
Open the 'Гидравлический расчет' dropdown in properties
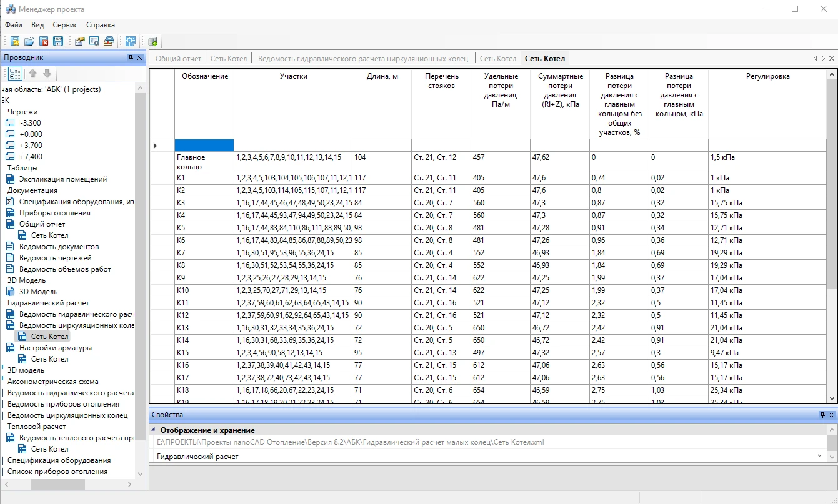point(819,457)
